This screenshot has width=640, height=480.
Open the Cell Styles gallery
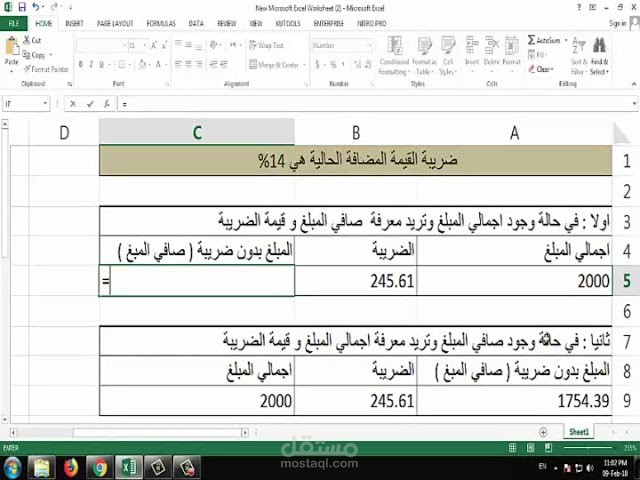click(x=448, y=56)
